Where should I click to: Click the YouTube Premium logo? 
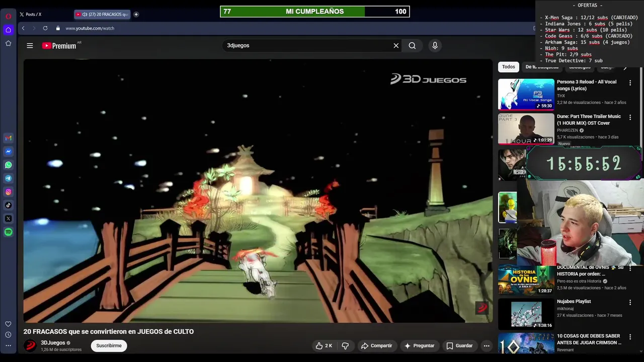(59, 46)
